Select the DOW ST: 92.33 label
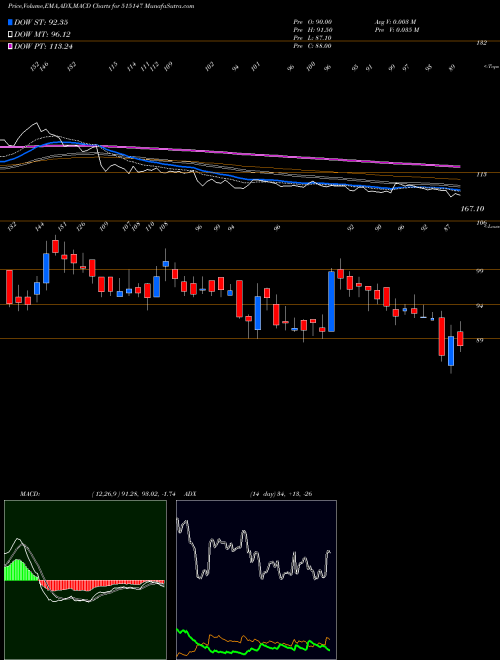The image size is (500, 660). [x=41, y=22]
